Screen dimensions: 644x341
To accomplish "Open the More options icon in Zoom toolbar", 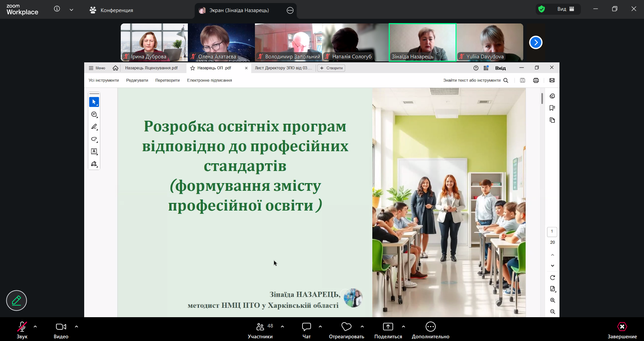I will coord(430,327).
